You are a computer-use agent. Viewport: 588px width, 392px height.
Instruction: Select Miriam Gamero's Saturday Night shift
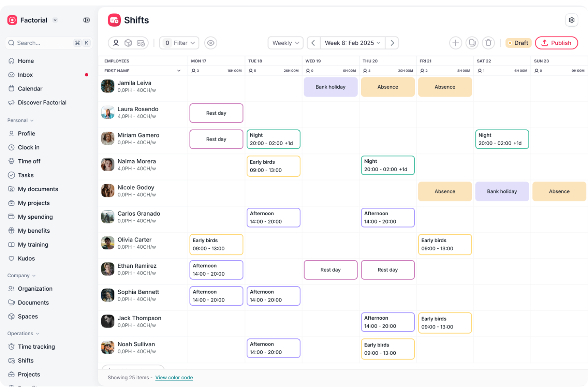tap(502, 139)
